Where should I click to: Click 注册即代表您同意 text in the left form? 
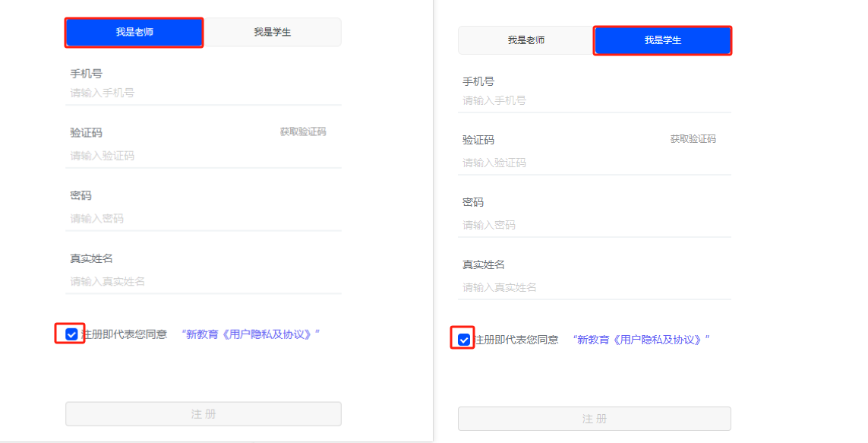coord(125,334)
